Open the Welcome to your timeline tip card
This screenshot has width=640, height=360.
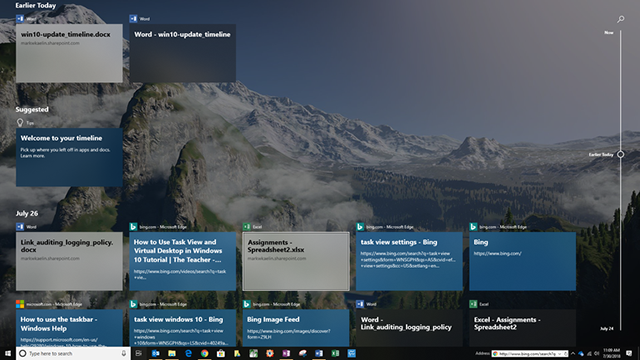click(69, 157)
